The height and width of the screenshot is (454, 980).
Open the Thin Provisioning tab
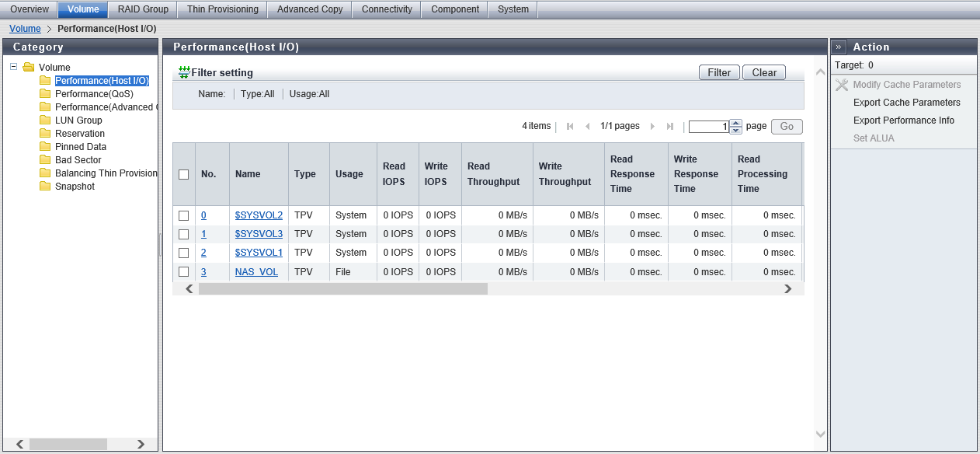pos(222,9)
